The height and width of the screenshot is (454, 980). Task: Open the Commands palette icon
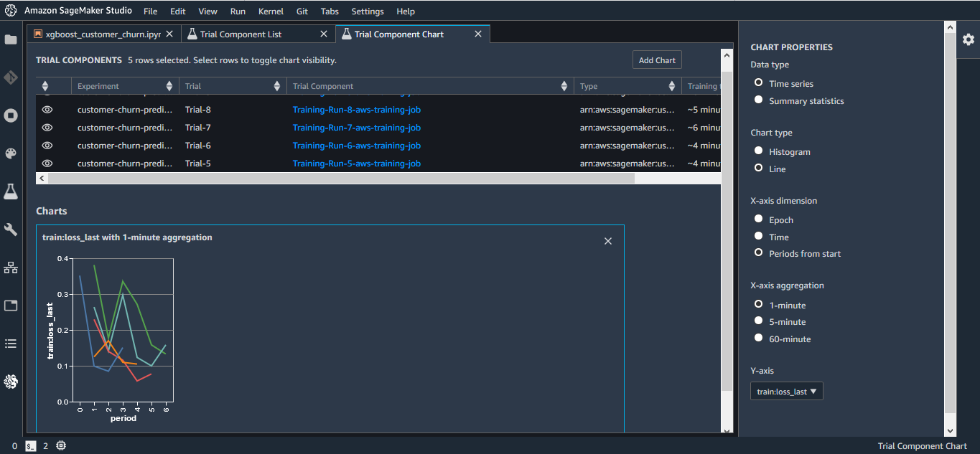pyautogui.click(x=11, y=153)
